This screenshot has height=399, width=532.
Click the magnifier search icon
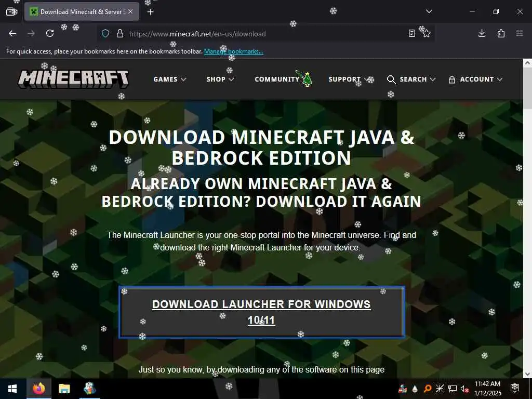click(x=391, y=79)
